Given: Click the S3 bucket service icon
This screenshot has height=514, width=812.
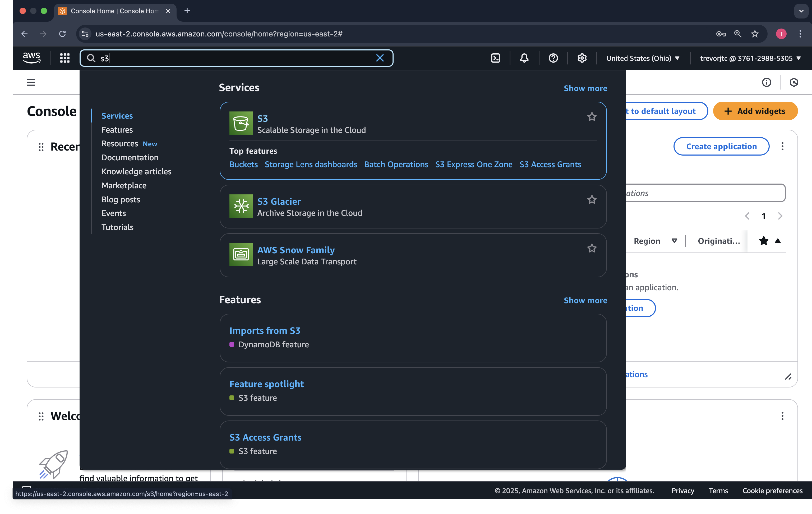Looking at the screenshot, I should pos(241,123).
